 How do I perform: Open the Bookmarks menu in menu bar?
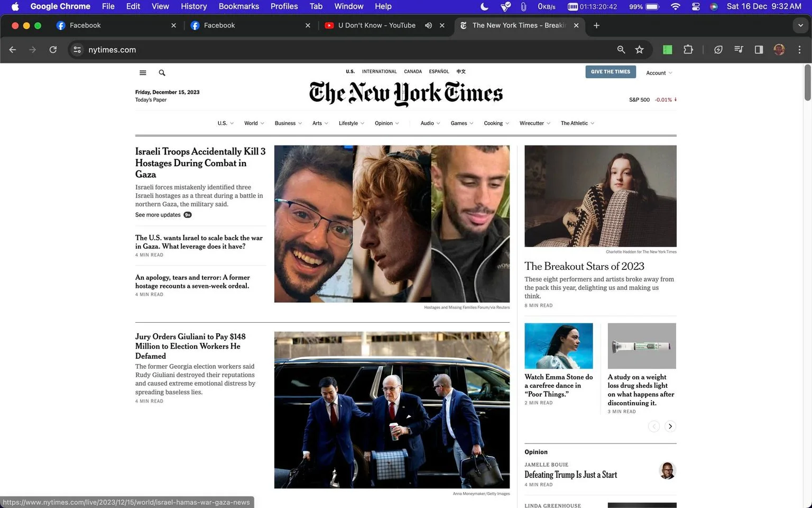(238, 6)
